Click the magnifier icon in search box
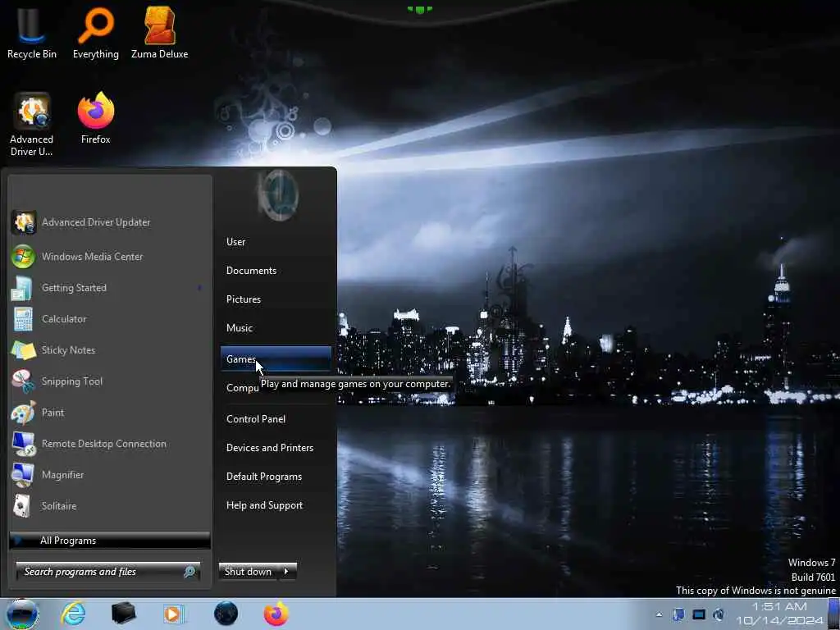This screenshot has height=630, width=840. click(x=189, y=572)
